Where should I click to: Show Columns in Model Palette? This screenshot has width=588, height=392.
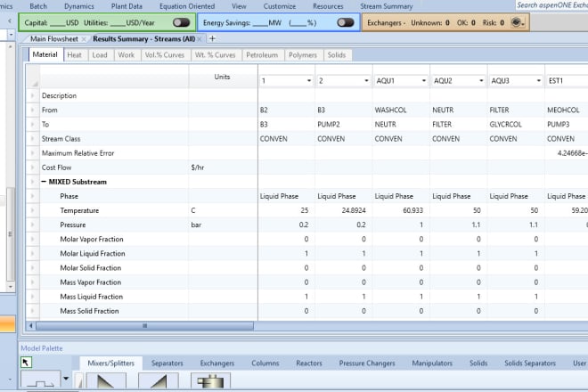pos(265,363)
